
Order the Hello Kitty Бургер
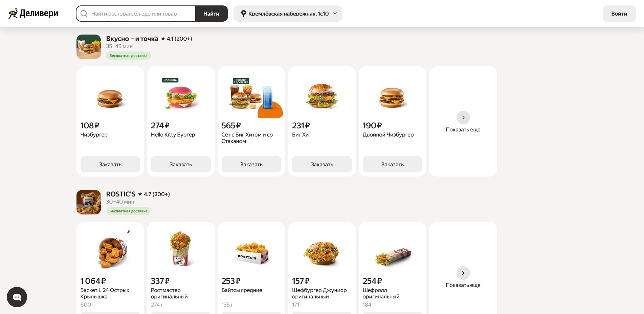click(x=181, y=164)
